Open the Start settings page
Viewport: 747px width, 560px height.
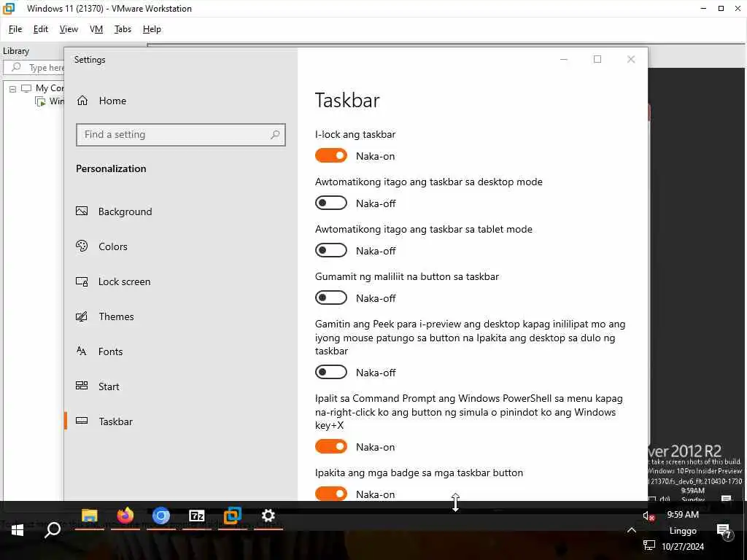click(x=109, y=386)
